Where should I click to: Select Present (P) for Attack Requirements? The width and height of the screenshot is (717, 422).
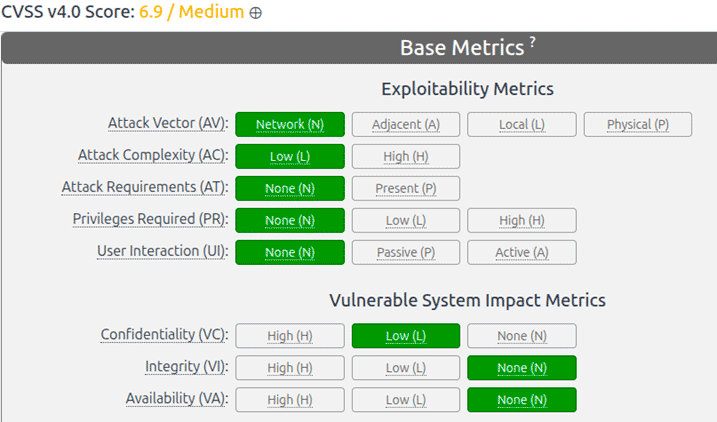point(406,188)
